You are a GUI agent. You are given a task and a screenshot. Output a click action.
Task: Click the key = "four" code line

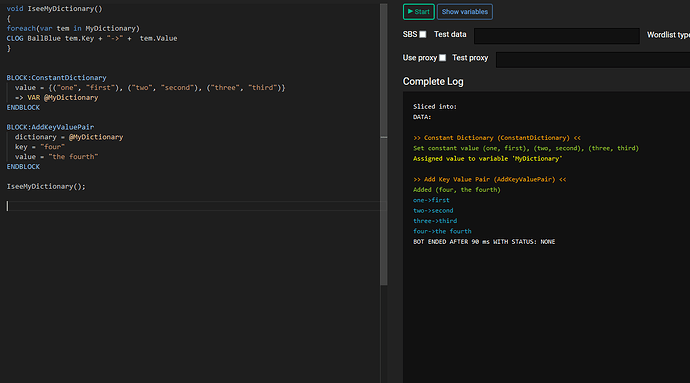[40, 147]
